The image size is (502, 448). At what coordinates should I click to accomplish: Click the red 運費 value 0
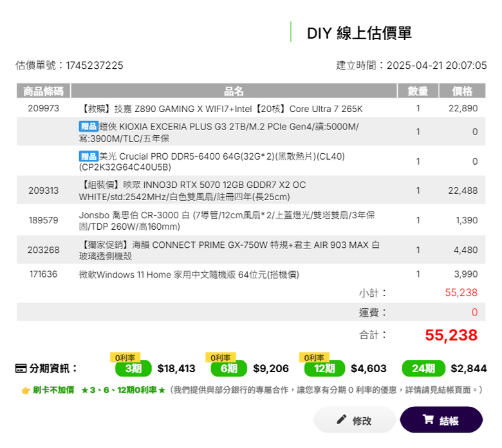(474, 312)
